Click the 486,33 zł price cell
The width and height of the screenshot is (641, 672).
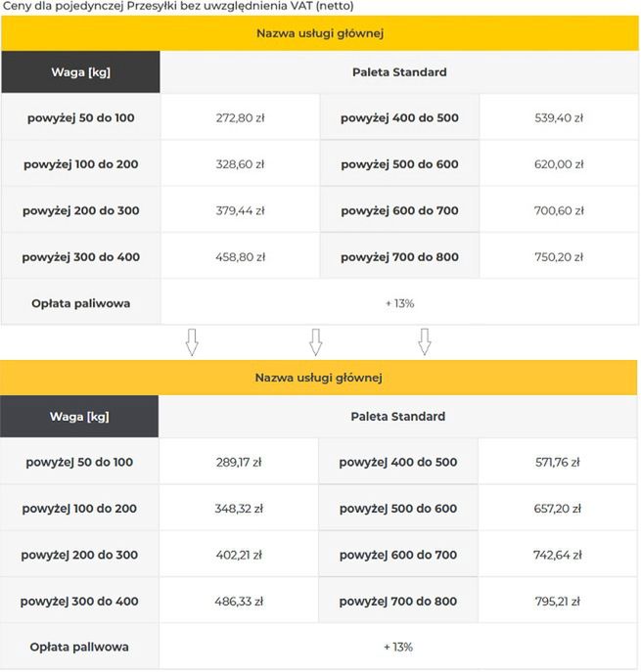pyautogui.click(x=239, y=602)
